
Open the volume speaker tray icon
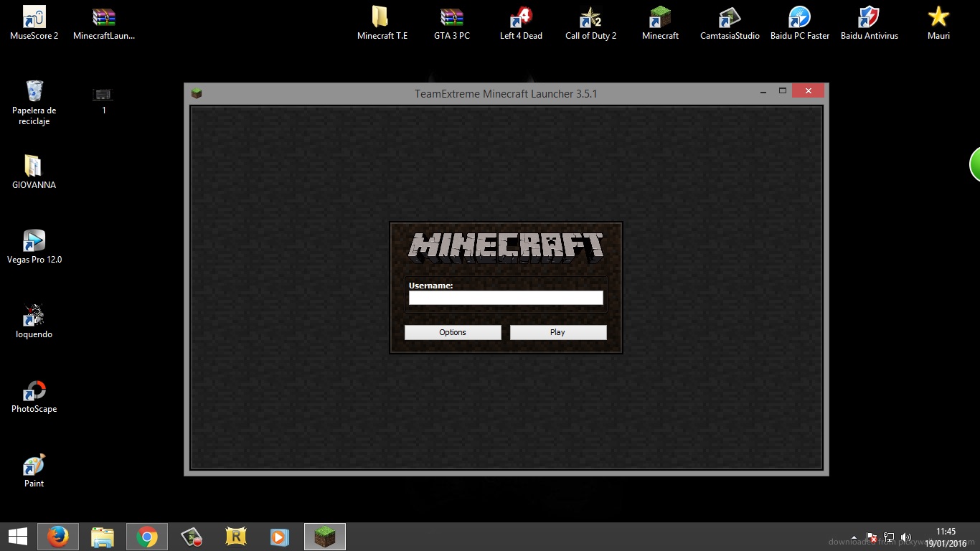(905, 537)
